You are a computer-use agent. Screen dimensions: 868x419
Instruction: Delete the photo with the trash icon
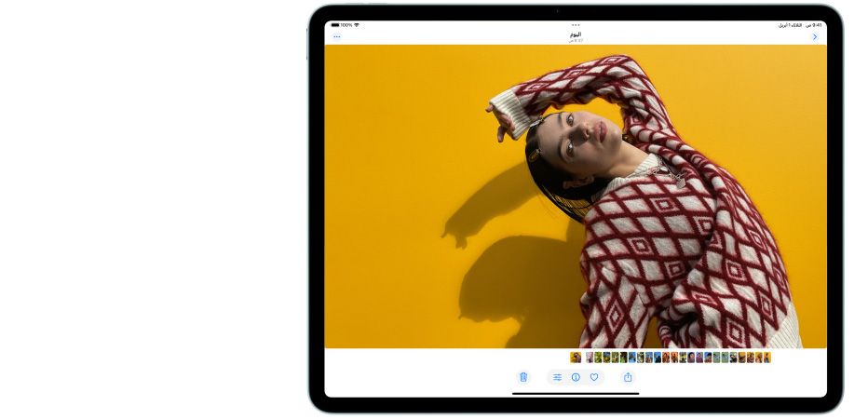(523, 377)
